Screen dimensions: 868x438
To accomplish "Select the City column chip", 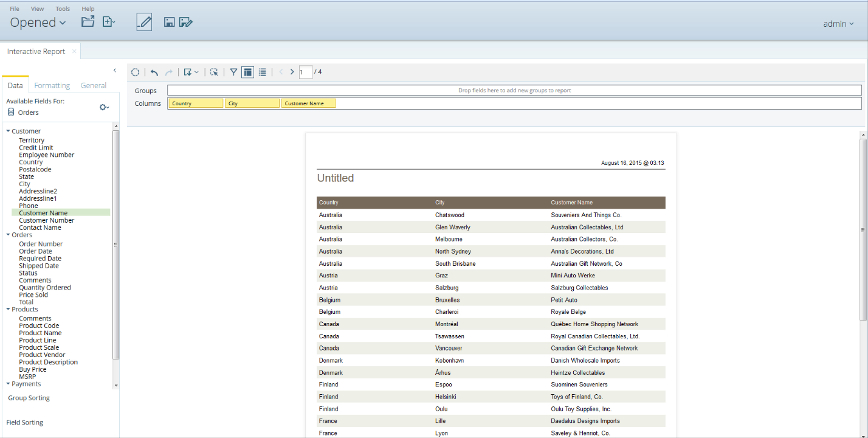I will pyautogui.click(x=252, y=103).
